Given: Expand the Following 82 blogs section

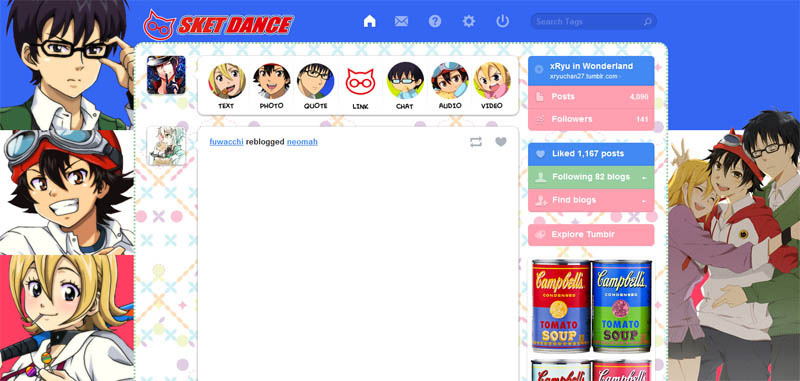Looking at the screenshot, I should (591, 177).
